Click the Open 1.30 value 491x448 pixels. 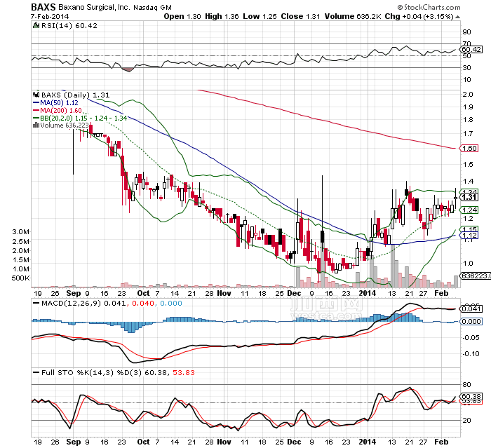[182, 16]
